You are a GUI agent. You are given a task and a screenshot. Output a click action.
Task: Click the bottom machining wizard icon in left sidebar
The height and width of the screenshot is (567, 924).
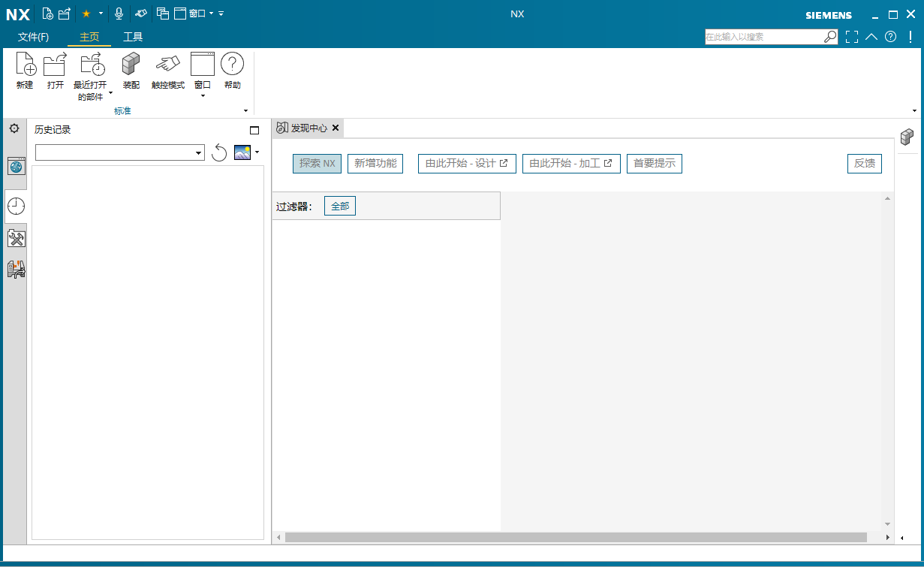click(x=16, y=270)
